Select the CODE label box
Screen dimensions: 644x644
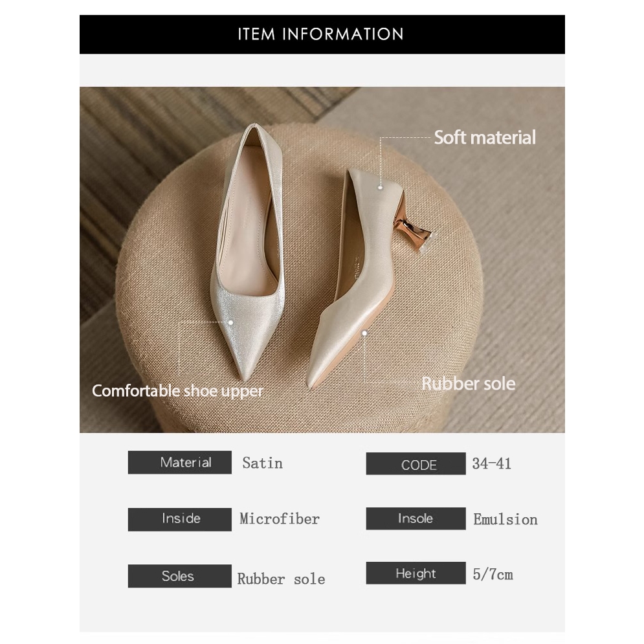pos(416,463)
